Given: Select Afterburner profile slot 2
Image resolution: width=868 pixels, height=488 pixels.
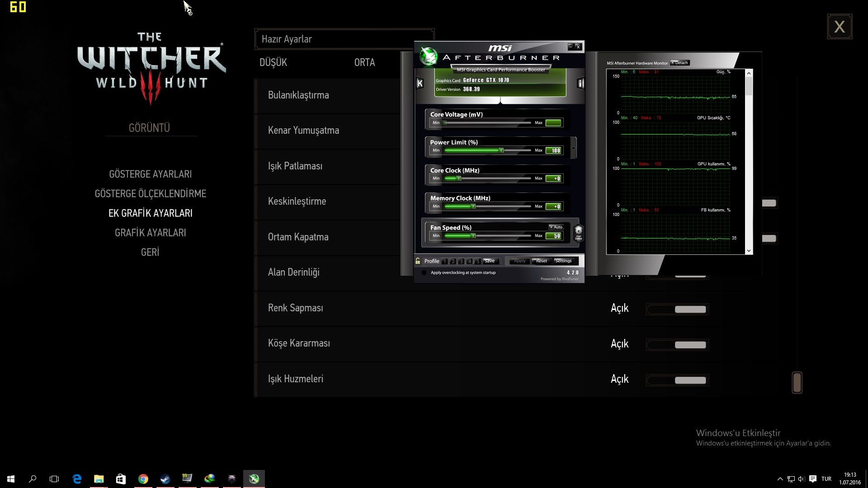Looking at the screenshot, I should pos(453,261).
